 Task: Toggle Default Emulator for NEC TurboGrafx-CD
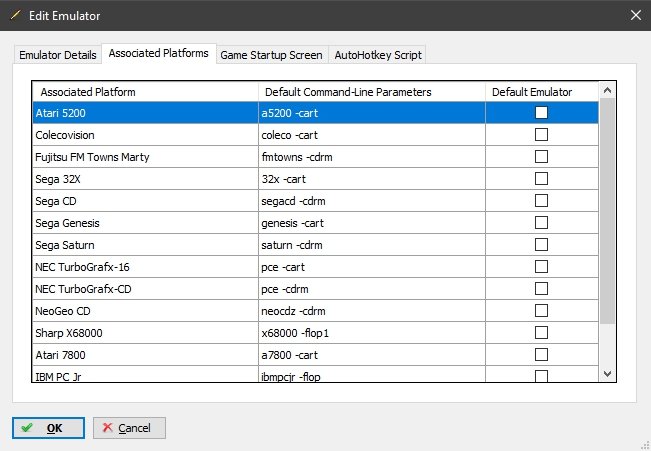541,289
